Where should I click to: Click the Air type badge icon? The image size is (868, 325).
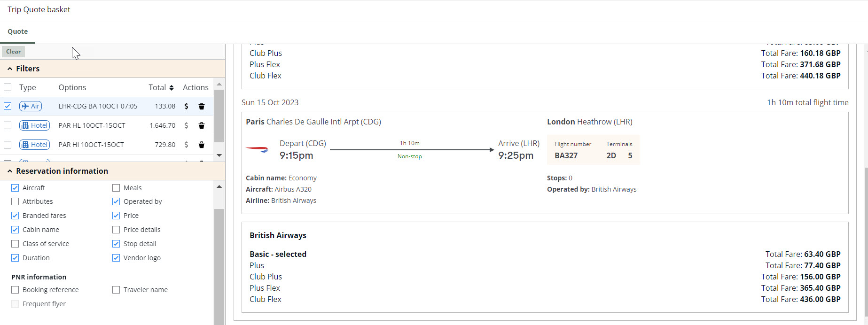pyautogui.click(x=31, y=106)
